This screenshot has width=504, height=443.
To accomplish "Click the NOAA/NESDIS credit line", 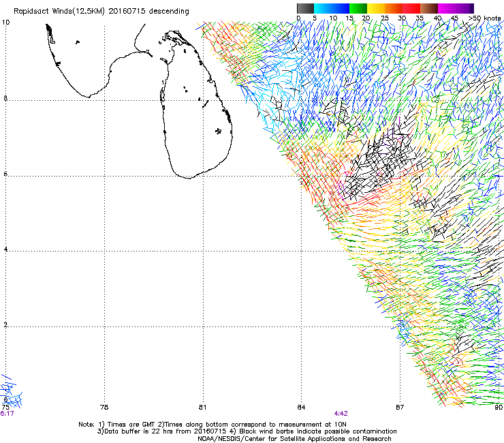I will pyautogui.click(x=294, y=439).
